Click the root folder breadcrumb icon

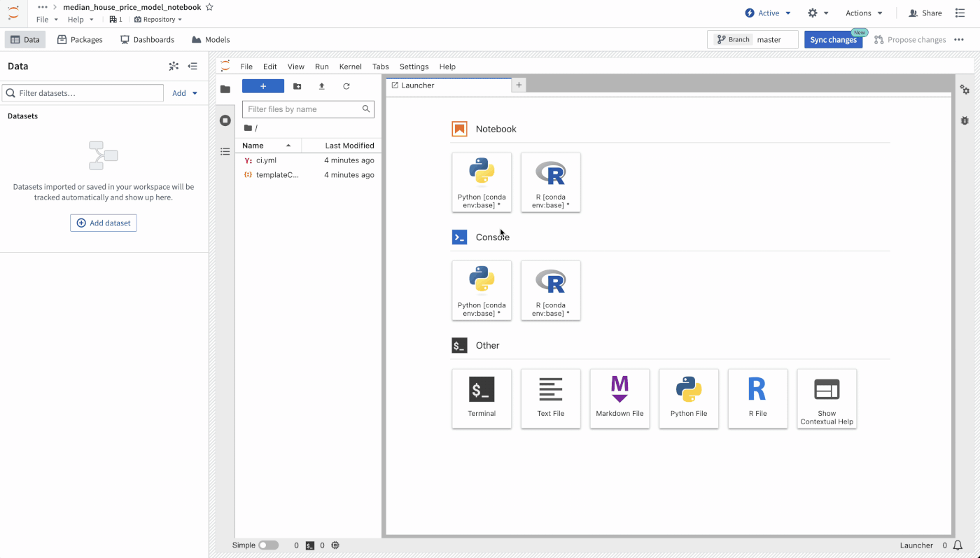248,128
